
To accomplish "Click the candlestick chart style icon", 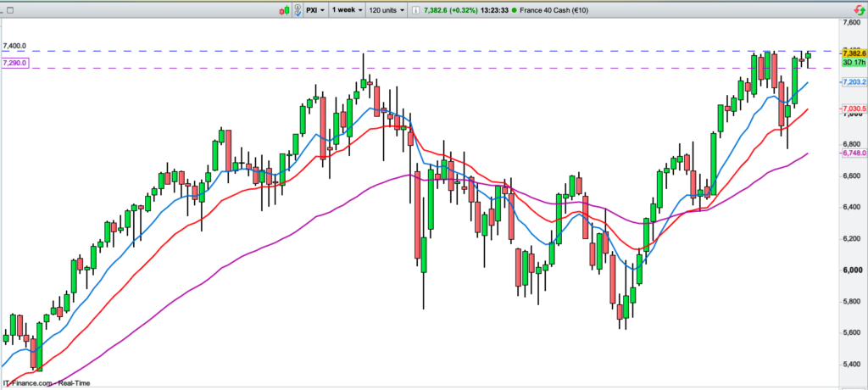I will [287, 9].
